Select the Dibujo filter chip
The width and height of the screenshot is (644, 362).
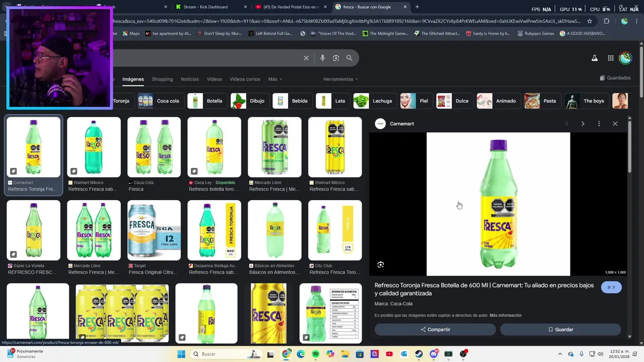250,101
